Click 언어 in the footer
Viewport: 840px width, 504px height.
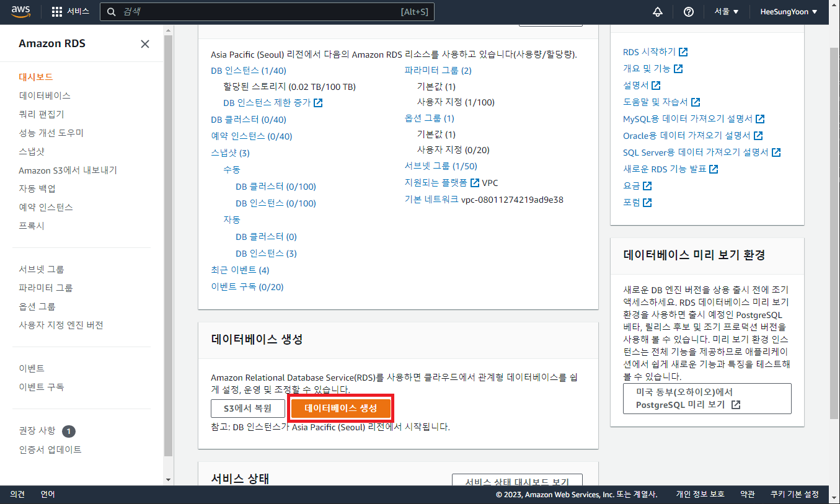pyautogui.click(x=48, y=494)
